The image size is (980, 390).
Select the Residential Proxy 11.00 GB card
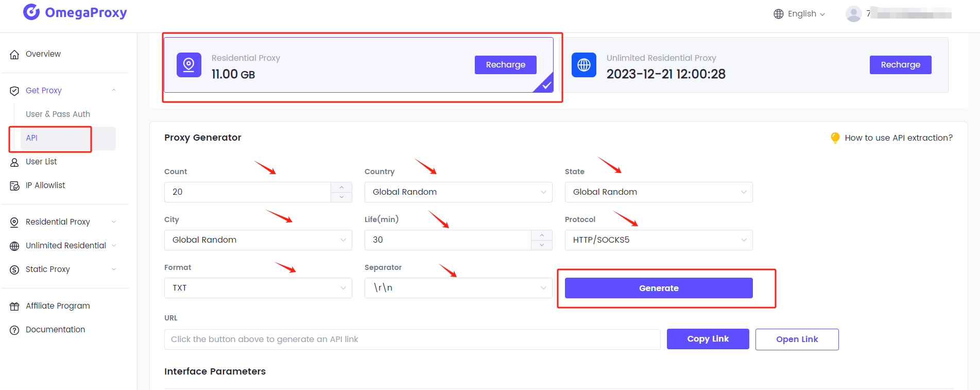(x=358, y=65)
